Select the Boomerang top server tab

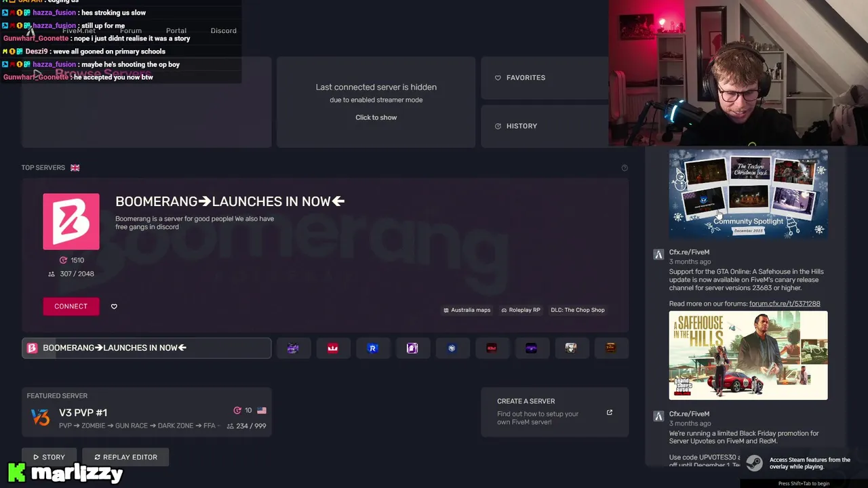click(x=146, y=348)
